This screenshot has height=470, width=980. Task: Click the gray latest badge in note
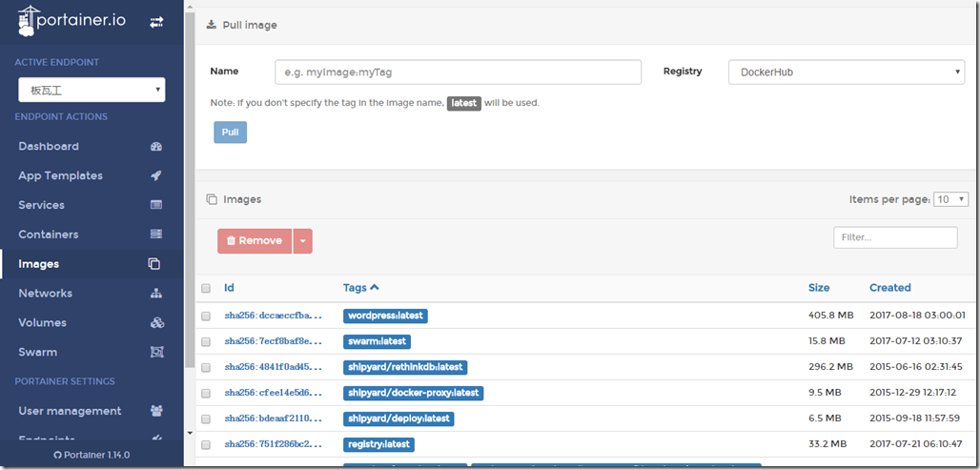pyautogui.click(x=463, y=103)
